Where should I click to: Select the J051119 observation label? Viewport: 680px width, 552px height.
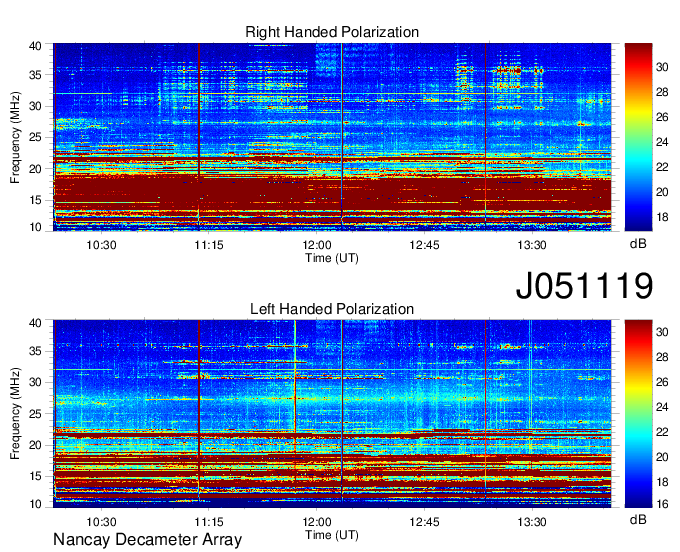(584, 285)
